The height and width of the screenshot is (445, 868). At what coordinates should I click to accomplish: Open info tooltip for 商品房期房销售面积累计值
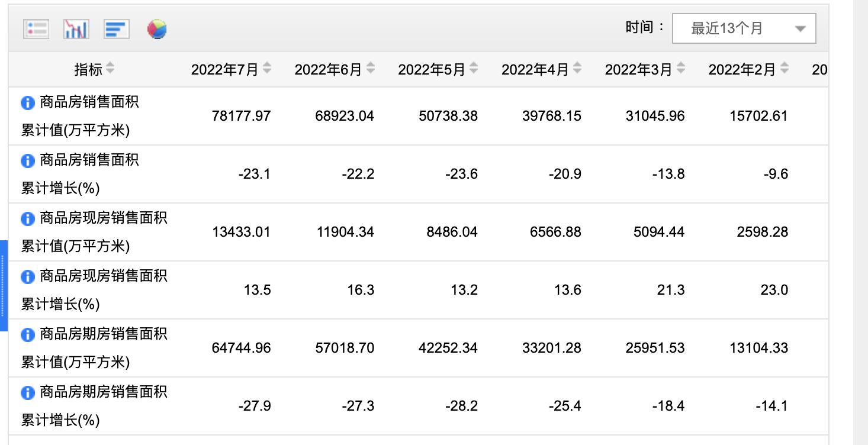pyautogui.click(x=27, y=334)
